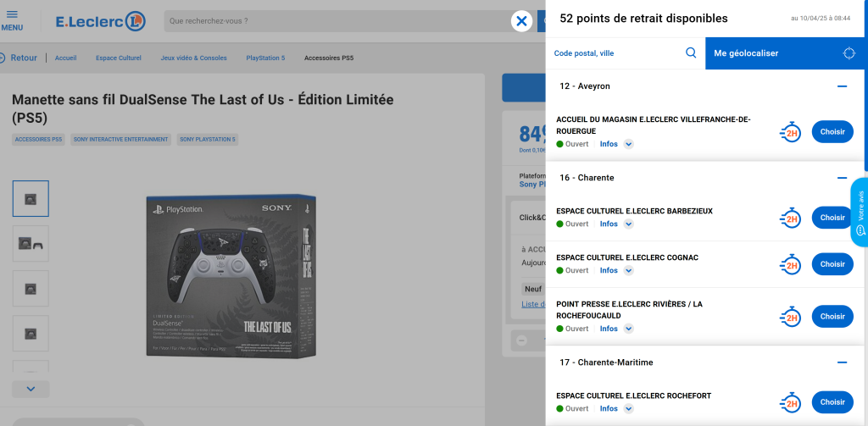Viewport: 868px width, 426px height.
Task: Click the Neuf condition tag
Action: pos(533,289)
